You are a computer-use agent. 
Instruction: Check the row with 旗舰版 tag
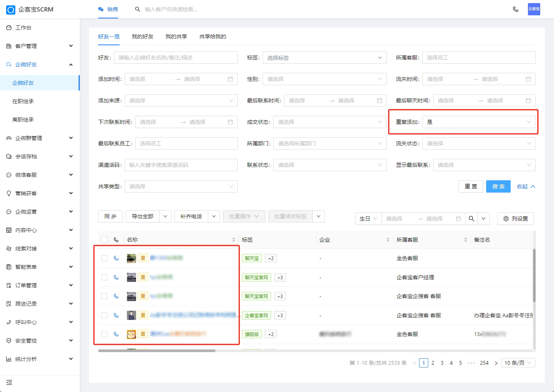[x=104, y=334]
